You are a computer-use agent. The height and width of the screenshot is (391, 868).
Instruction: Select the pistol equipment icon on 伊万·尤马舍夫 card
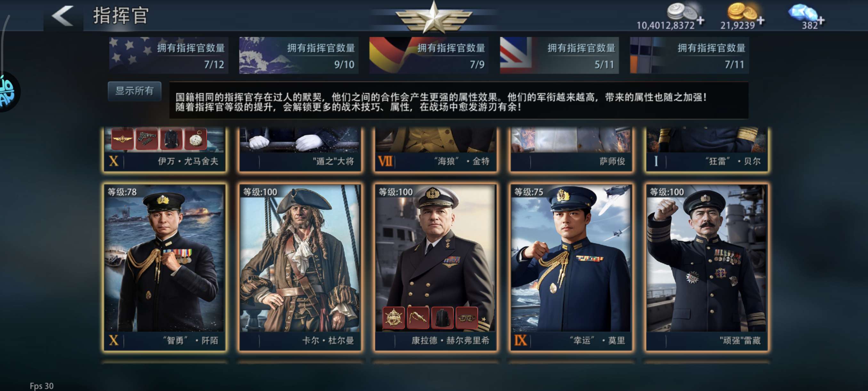click(x=147, y=139)
